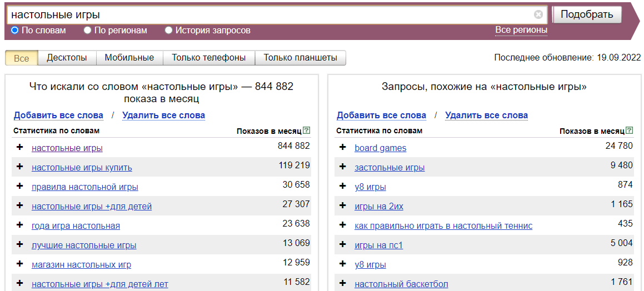The image size is (644, 291).
Task: Clear the search field with the X icon
Action: 538,15
